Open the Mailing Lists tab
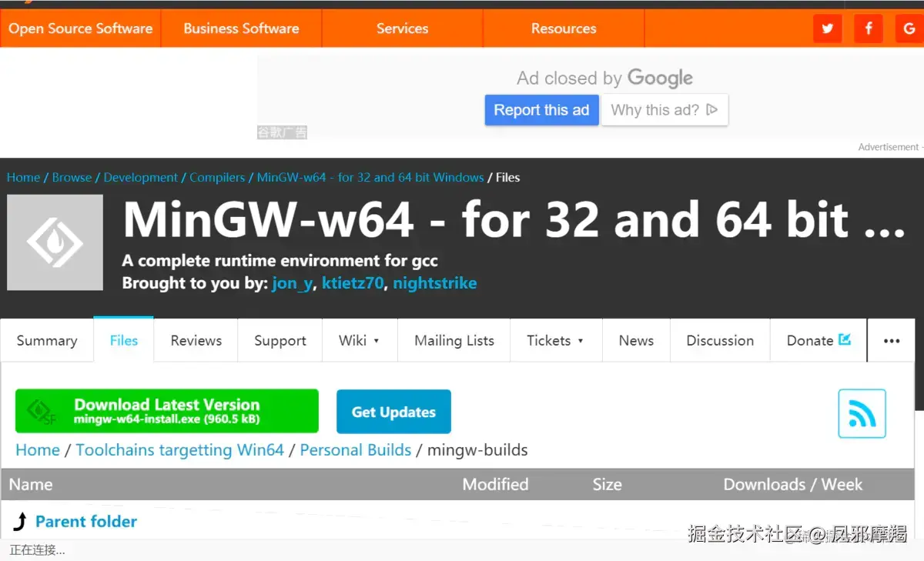Image resolution: width=924 pixels, height=561 pixels. 454,340
